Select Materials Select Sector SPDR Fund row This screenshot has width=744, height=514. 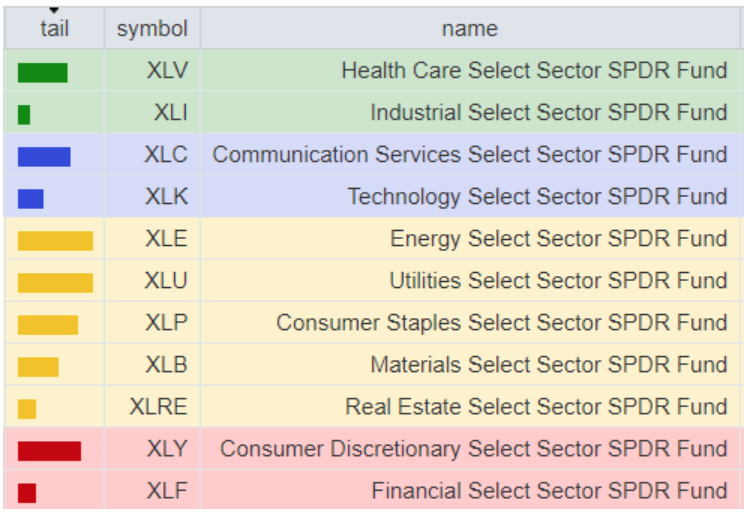[549, 365]
